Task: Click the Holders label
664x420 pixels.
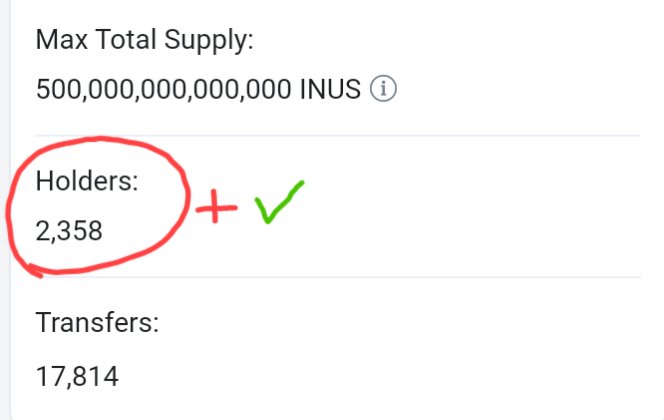Action: [x=87, y=181]
